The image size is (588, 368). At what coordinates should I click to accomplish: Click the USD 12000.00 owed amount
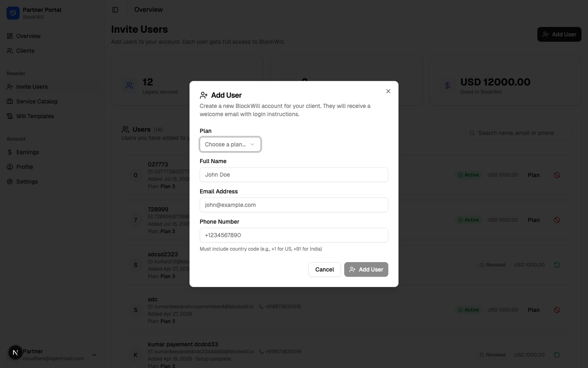[495, 82]
